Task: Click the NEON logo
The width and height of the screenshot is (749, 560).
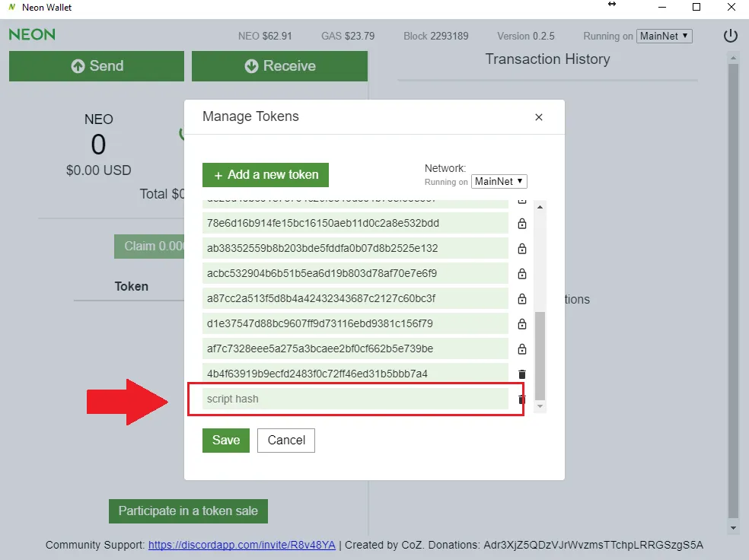Action: tap(32, 34)
